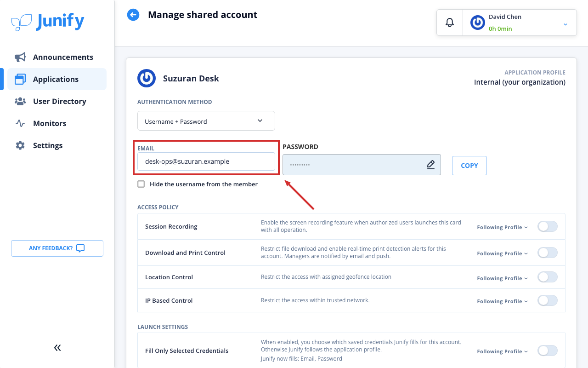The image size is (588, 368).
Task: Open the Monitors section
Action: pos(57,123)
